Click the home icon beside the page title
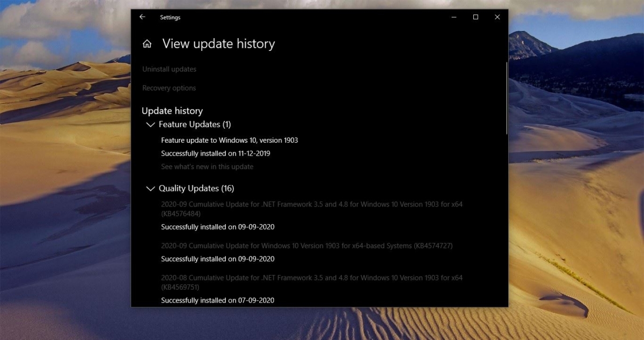This screenshot has height=340, width=644. click(x=147, y=43)
